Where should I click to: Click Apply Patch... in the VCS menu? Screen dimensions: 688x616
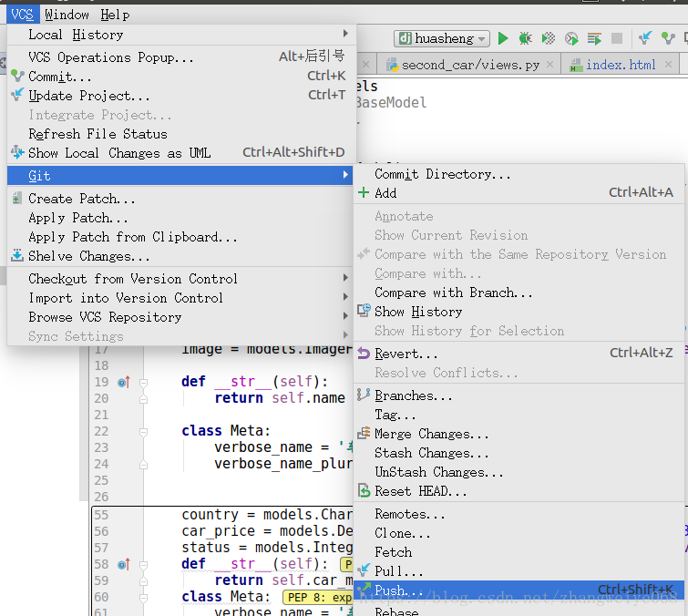click(181, 218)
